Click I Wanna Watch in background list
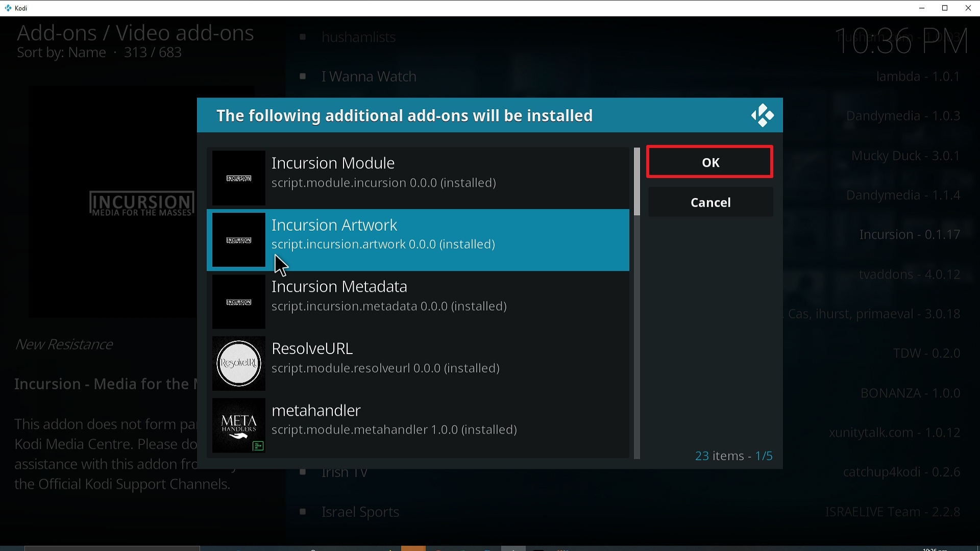The height and width of the screenshot is (551, 980). [x=369, y=77]
